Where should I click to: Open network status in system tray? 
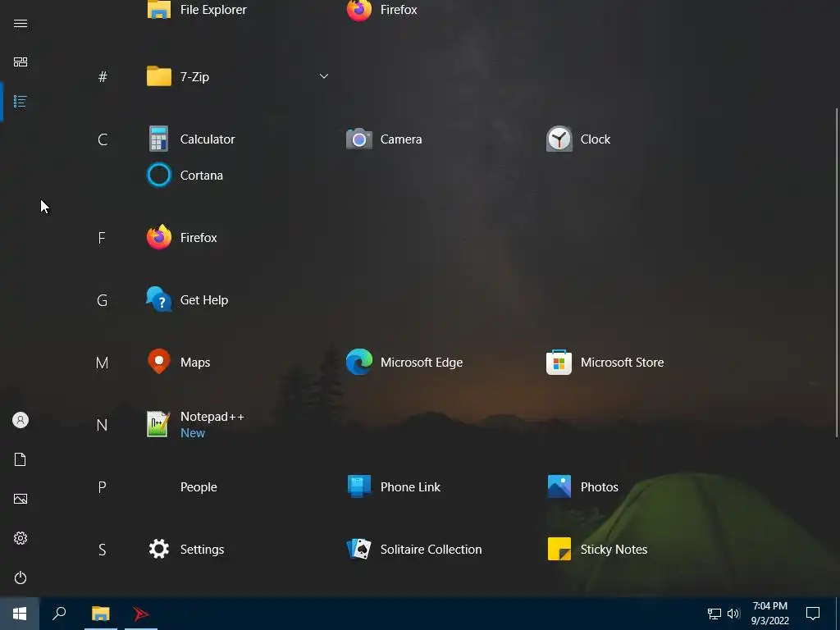(x=714, y=614)
